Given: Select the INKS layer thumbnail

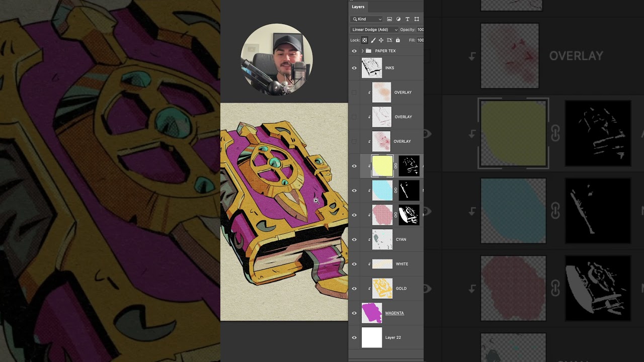Looking at the screenshot, I should 372,68.
